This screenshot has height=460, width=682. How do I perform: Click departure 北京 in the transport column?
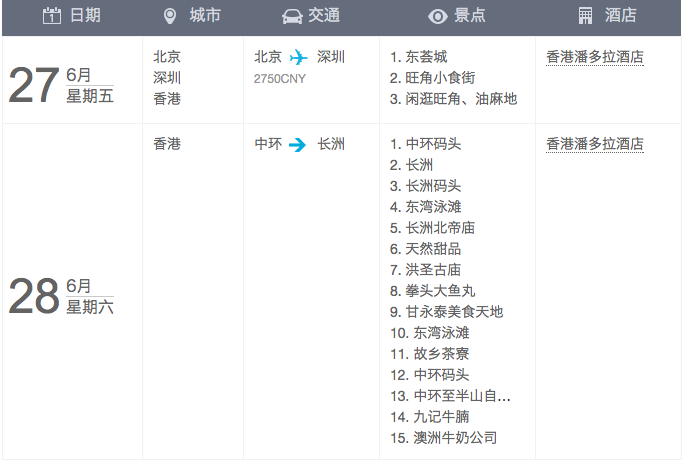(268, 57)
